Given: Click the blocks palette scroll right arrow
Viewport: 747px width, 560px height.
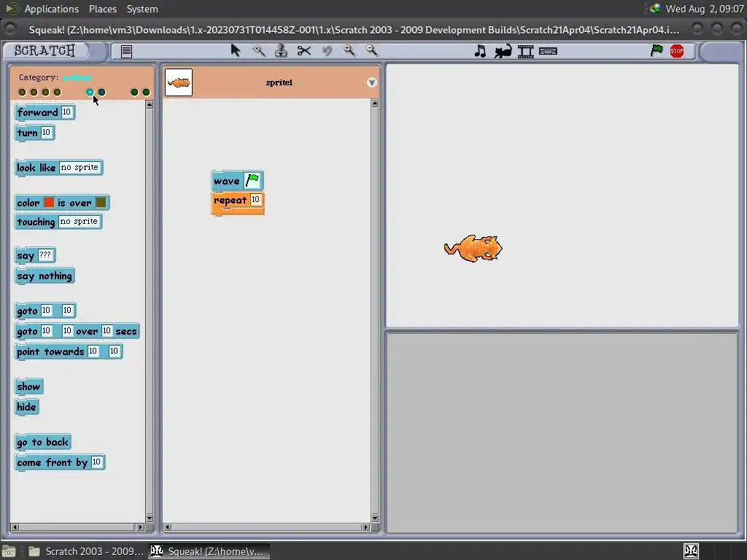Looking at the screenshot, I should click(x=140, y=527).
